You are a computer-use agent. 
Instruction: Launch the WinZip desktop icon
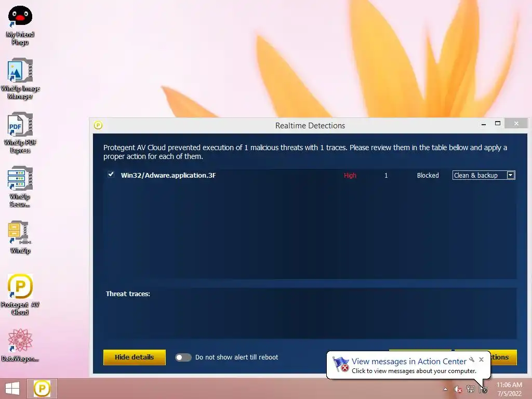(20, 237)
